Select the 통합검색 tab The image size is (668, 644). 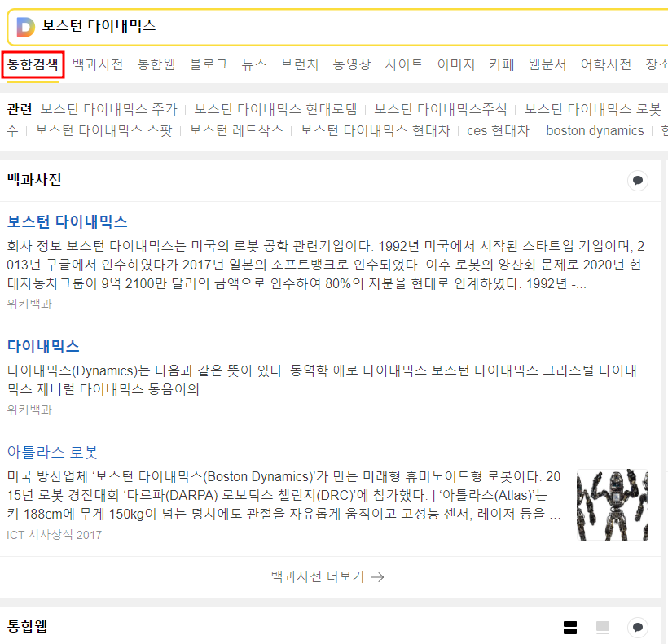(33, 64)
